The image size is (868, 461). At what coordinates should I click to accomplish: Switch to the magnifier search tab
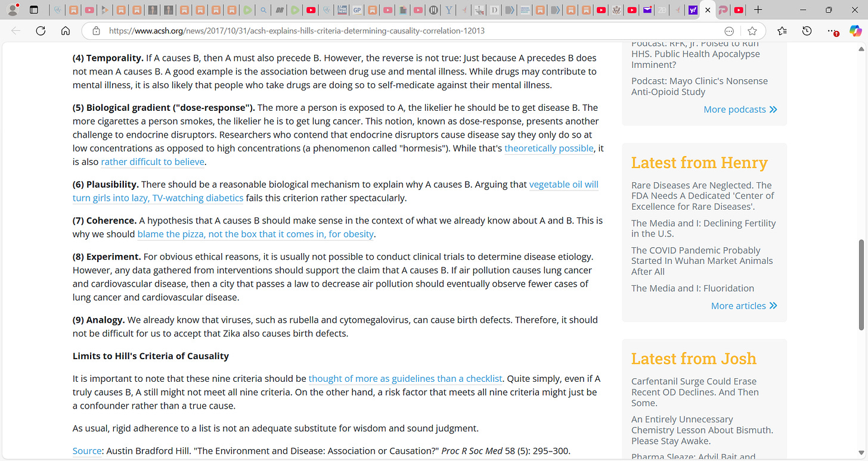click(263, 10)
